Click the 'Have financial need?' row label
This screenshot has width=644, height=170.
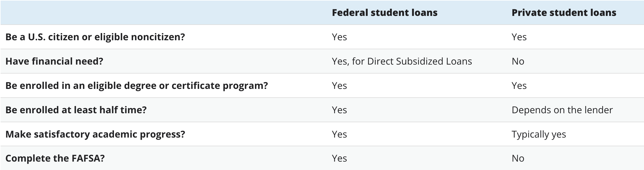tap(54, 61)
